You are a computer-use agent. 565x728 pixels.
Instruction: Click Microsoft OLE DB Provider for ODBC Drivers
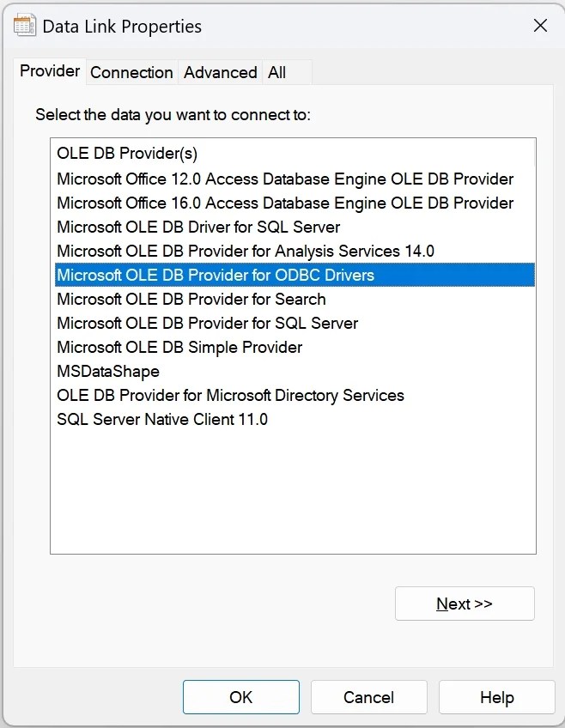(216, 276)
